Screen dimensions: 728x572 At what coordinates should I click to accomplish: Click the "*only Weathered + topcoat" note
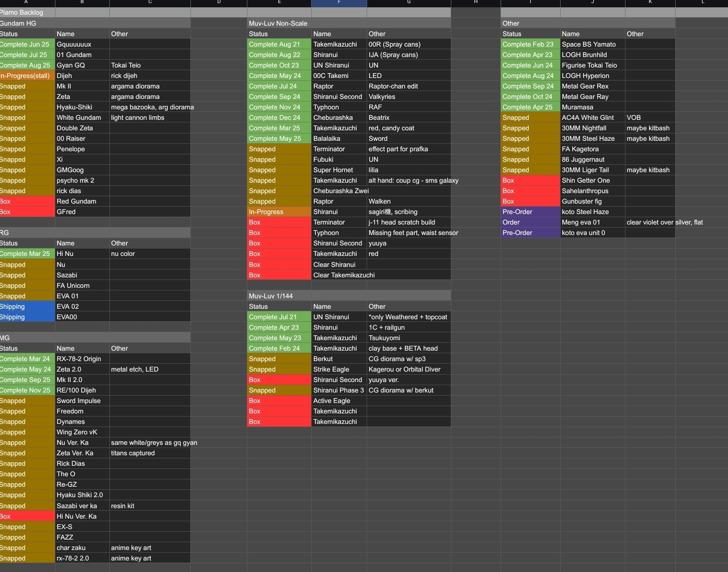pyautogui.click(x=408, y=317)
